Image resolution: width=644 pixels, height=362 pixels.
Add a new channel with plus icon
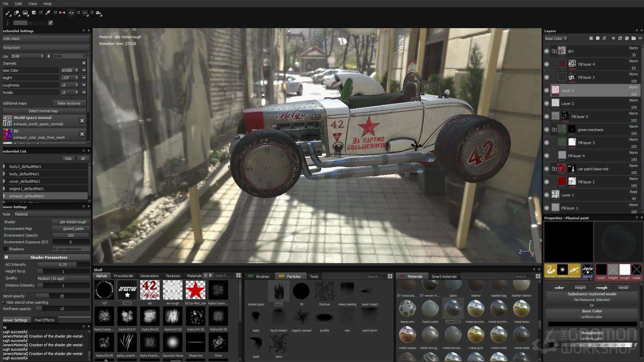coord(84,63)
